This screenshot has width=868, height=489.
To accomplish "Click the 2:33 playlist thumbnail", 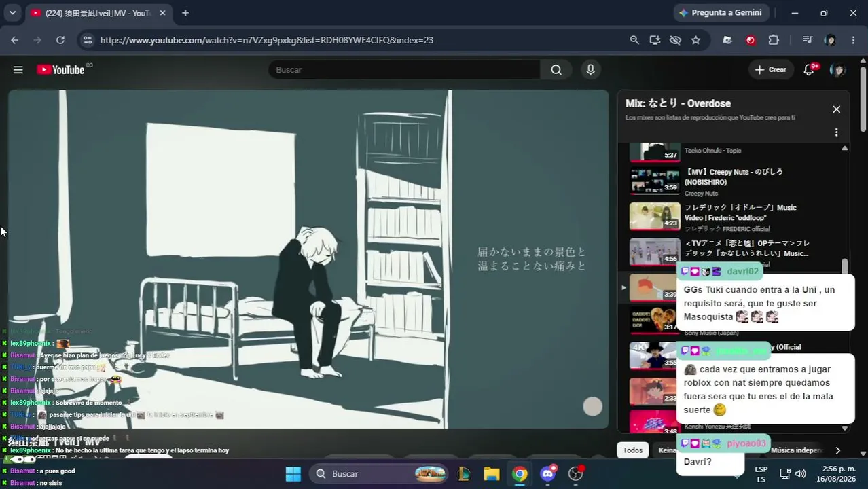I will tap(654, 391).
